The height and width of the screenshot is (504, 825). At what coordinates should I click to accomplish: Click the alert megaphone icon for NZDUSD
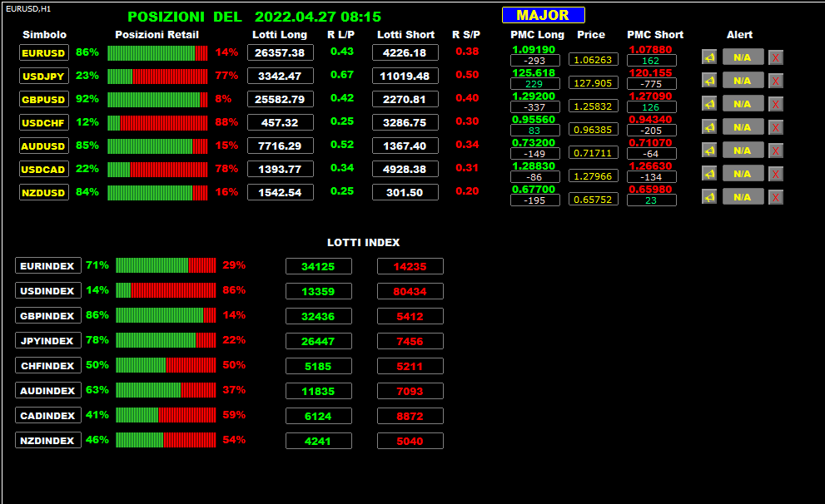(x=709, y=197)
